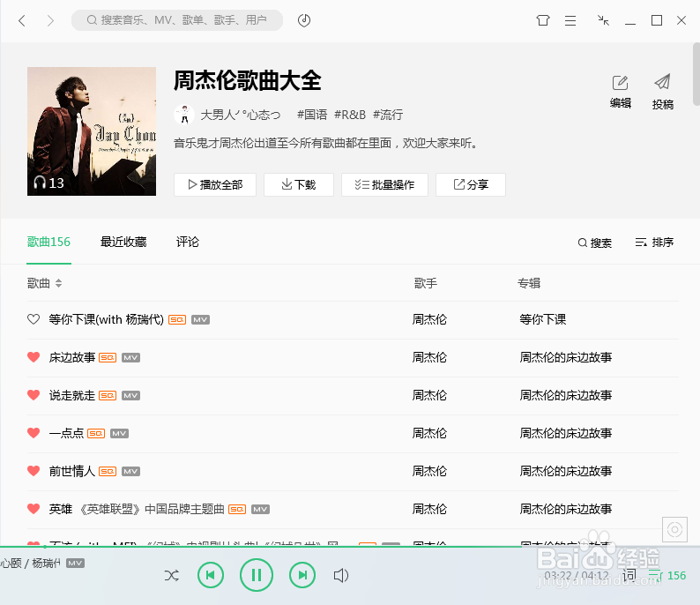Open the skin (shirt) icon

point(543,20)
